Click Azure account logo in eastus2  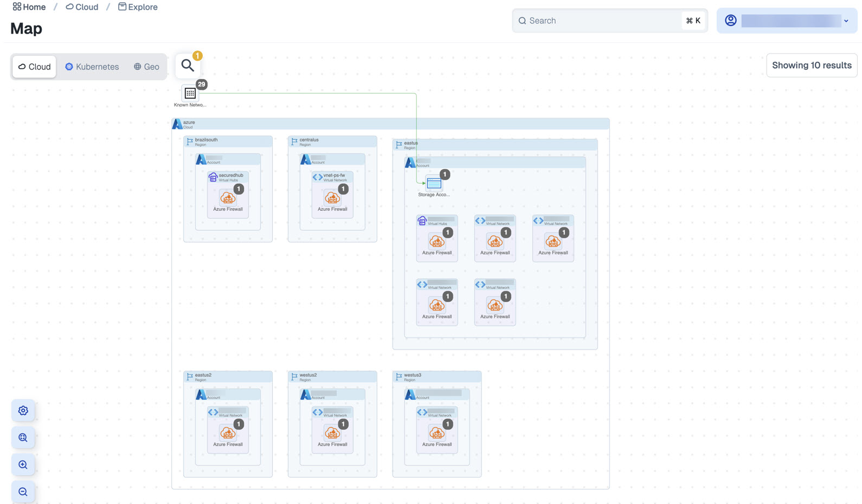pos(201,395)
